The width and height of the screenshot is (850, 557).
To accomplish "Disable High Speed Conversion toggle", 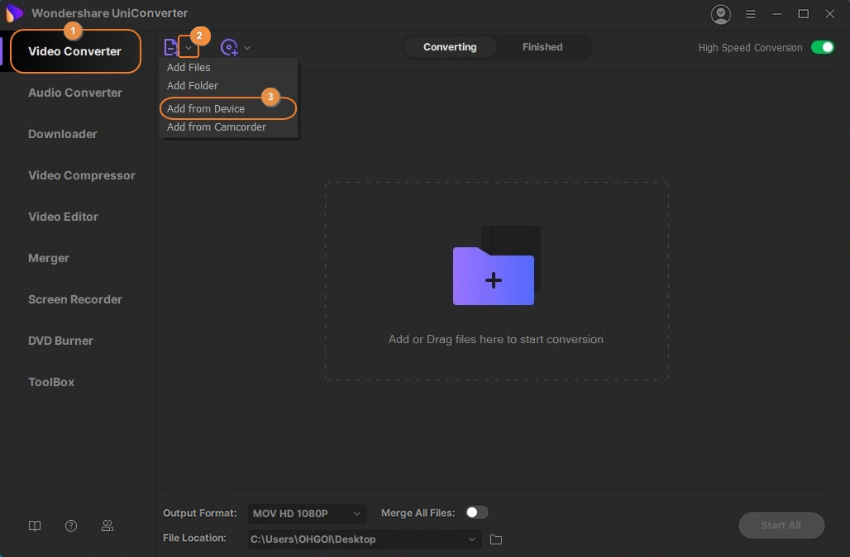I will tap(822, 47).
